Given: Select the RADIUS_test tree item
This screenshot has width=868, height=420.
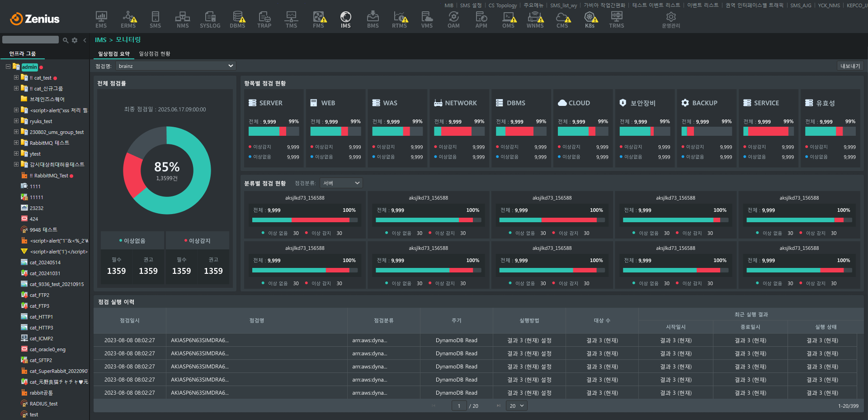Looking at the screenshot, I should click(43, 404).
